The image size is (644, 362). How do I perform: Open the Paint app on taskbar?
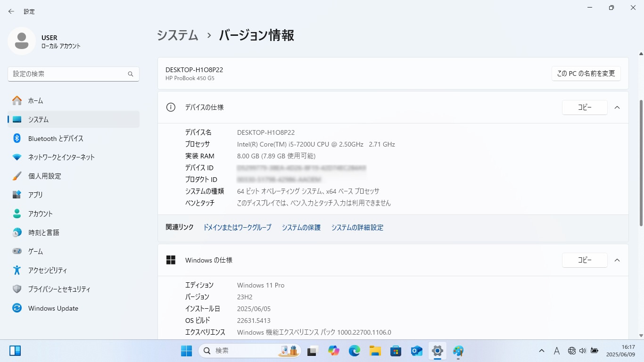point(458,351)
